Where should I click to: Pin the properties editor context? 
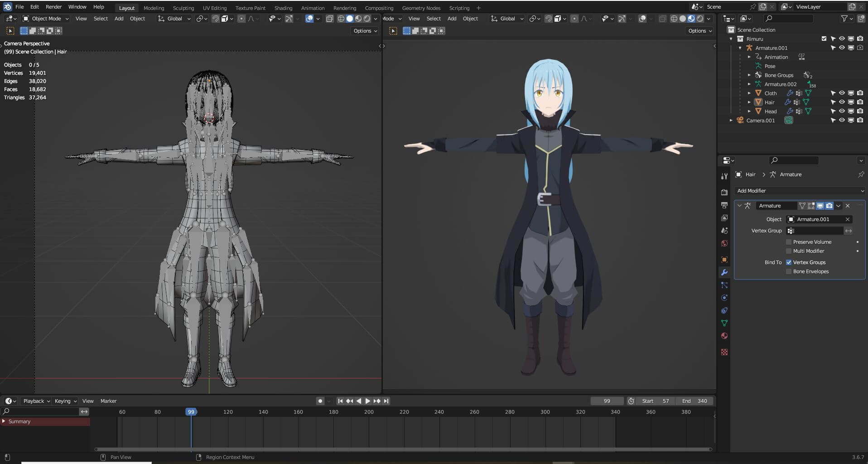pyautogui.click(x=860, y=174)
